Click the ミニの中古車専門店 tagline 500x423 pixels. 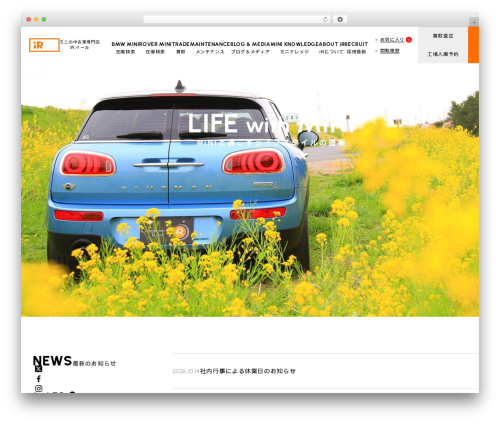click(x=80, y=45)
